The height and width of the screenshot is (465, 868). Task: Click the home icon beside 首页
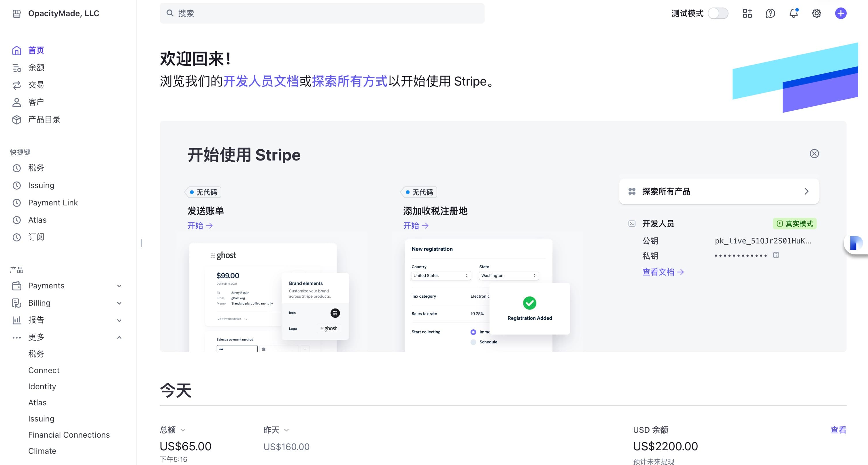16,50
